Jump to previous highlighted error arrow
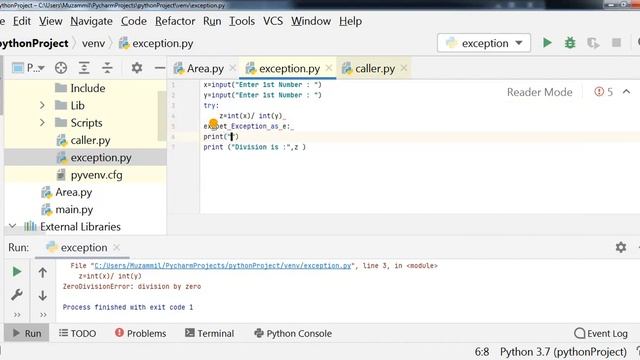Screen dimensions: 640x360 626,92
